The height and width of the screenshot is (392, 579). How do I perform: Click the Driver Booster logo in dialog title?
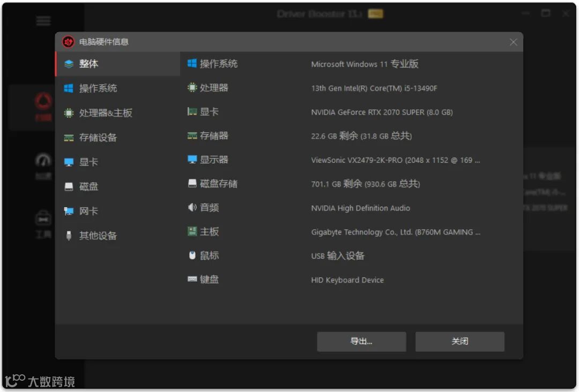pos(68,42)
